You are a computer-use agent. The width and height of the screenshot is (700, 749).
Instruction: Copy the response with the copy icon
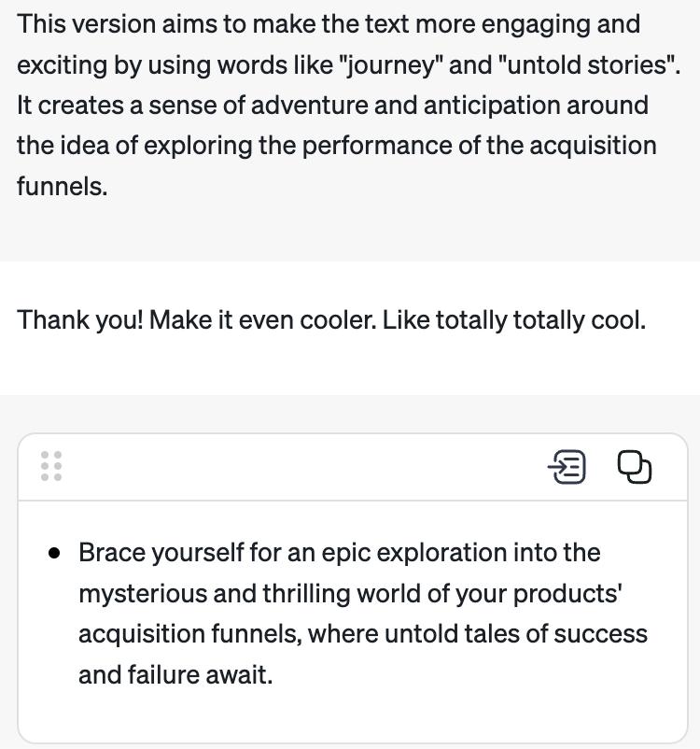635,467
